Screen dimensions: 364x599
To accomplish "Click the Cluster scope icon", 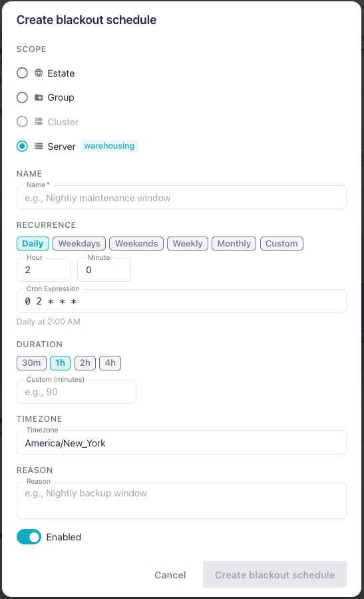I will pyautogui.click(x=39, y=121).
